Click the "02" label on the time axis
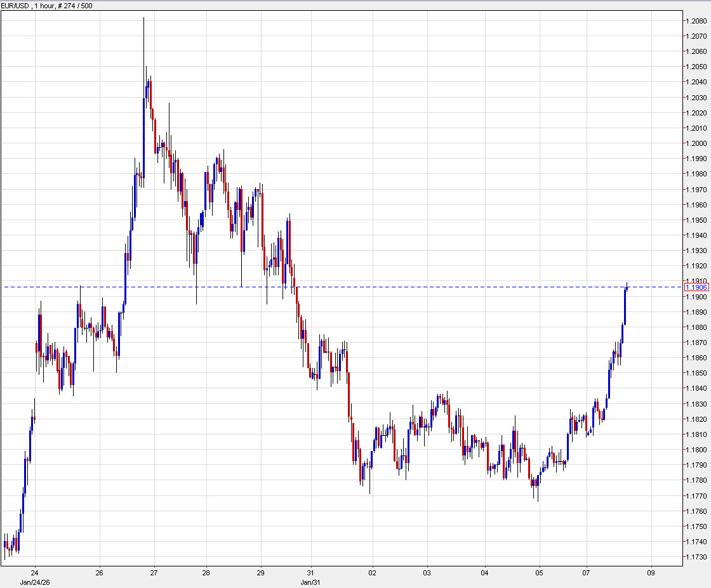 [373, 572]
